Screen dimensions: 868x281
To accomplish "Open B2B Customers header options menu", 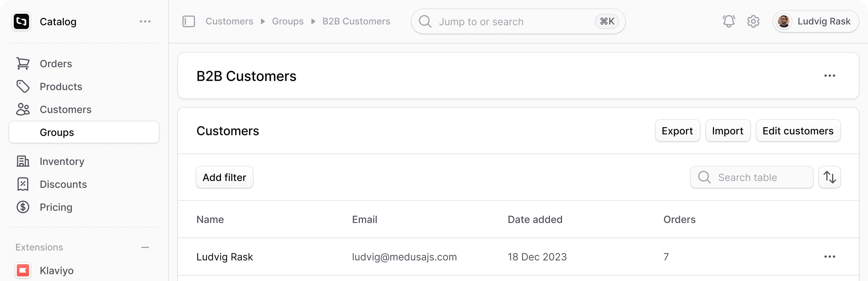I will [830, 76].
